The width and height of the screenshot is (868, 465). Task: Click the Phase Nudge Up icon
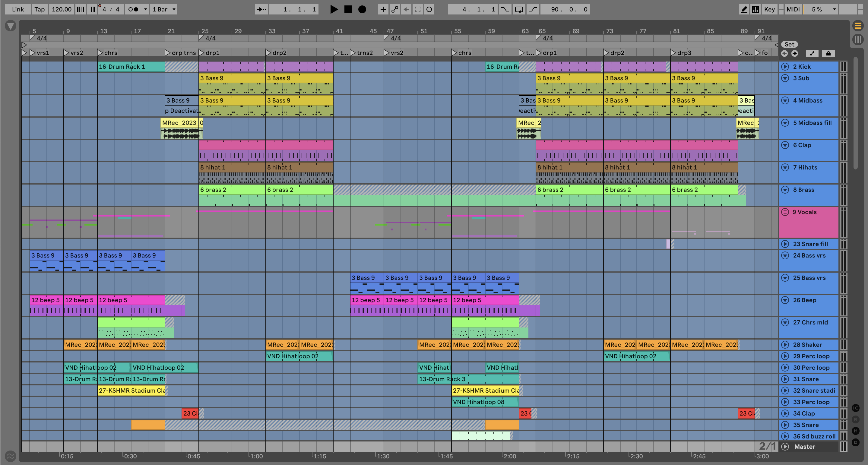click(x=92, y=9)
